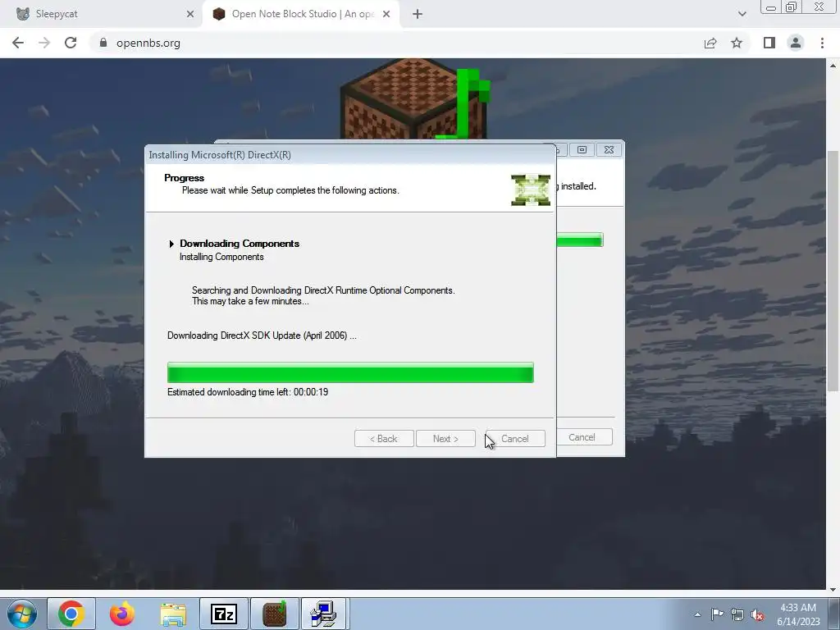840x630 pixels.
Task: Open the Chrome profile avatar menu
Action: 796,43
